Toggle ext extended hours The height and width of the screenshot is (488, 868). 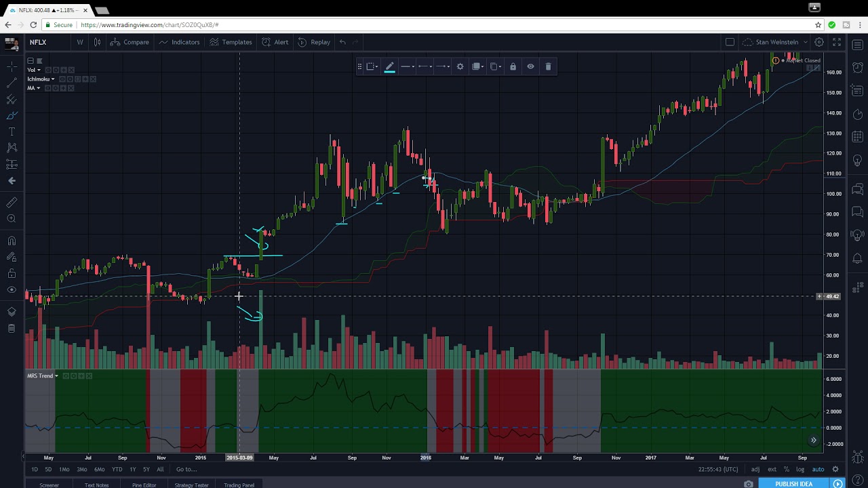(772, 469)
